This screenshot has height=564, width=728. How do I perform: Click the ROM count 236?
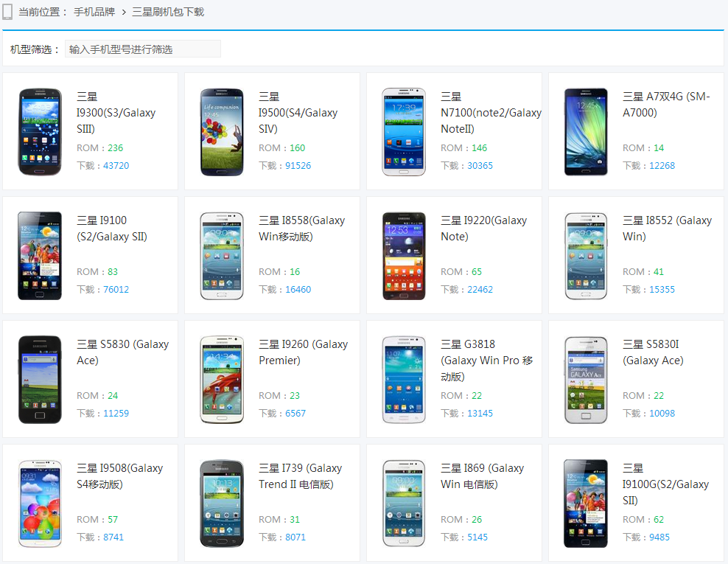[116, 147]
